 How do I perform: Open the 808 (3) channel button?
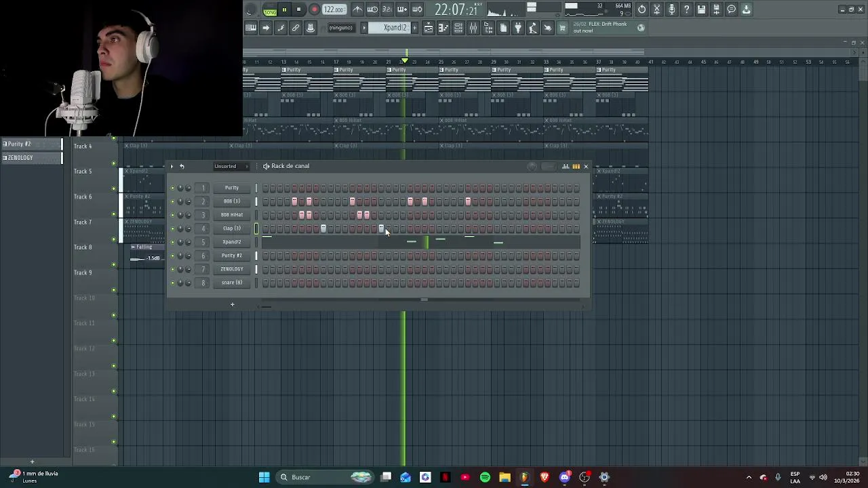(232, 201)
